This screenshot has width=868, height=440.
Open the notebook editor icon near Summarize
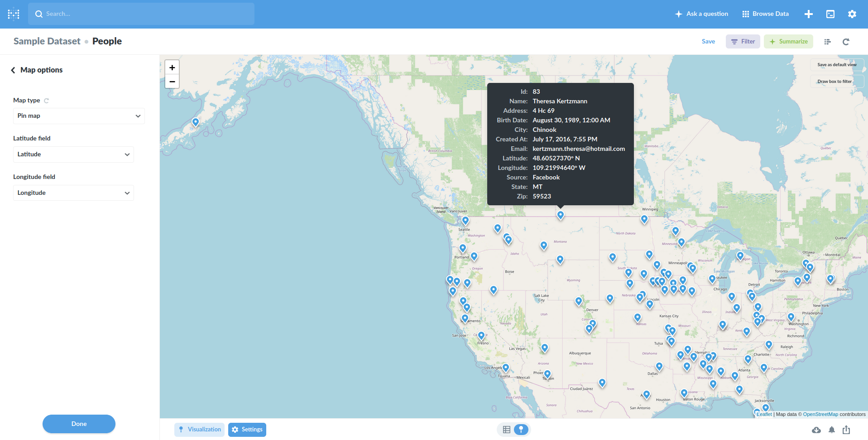(827, 42)
